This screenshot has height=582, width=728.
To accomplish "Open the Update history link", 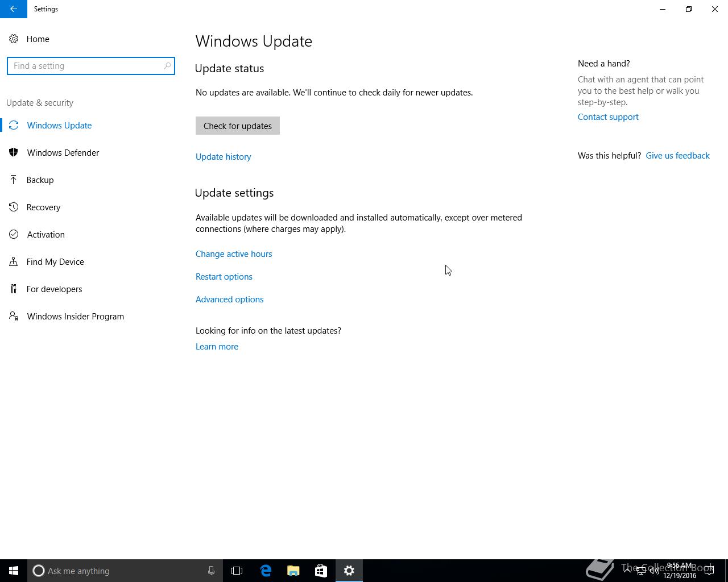I will [x=224, y=157].
